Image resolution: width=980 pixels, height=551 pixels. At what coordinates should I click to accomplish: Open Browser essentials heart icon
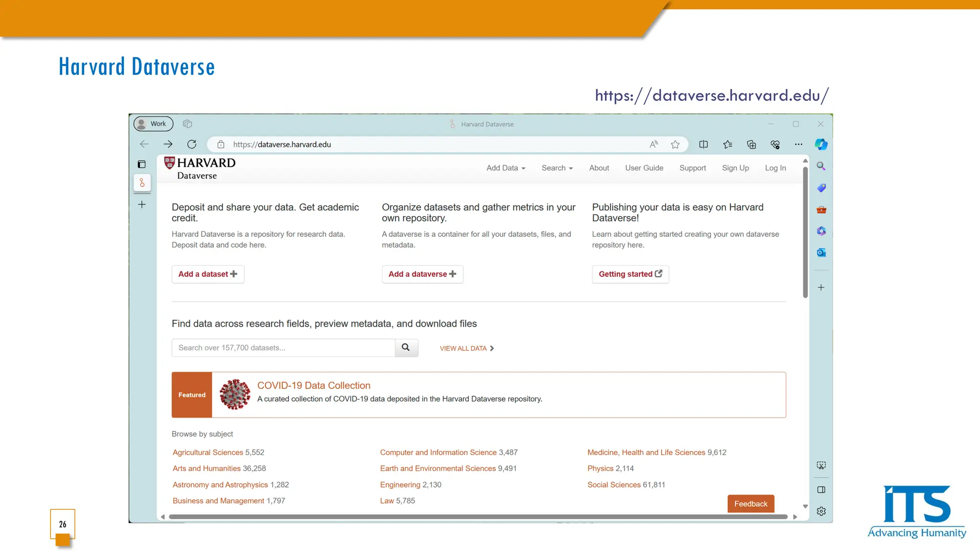click(775, 144)
